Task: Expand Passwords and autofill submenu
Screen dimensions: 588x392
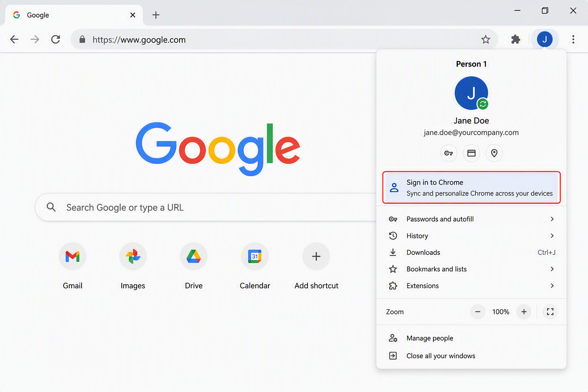Action: pos(472,219)
